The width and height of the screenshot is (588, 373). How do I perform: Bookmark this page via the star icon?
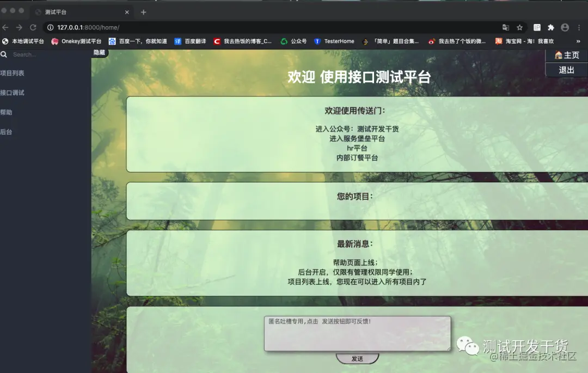[x=520, y=27]
